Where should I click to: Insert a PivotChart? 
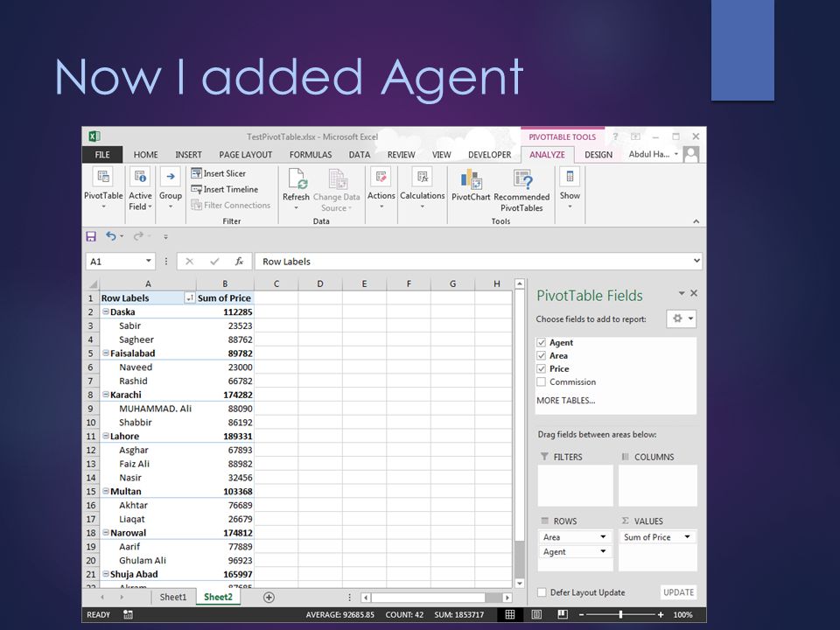[x=471, y=185]
